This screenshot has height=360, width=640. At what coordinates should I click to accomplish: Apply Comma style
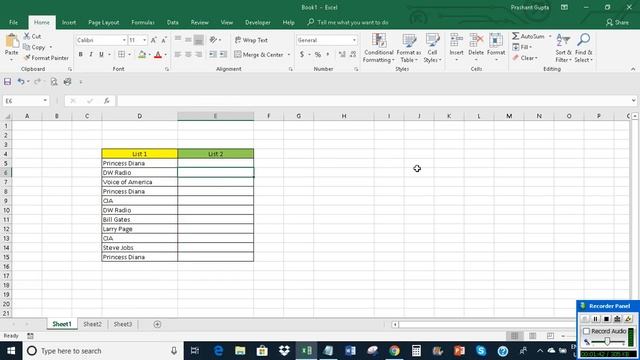pyautogui.click(x=328, y=54)
